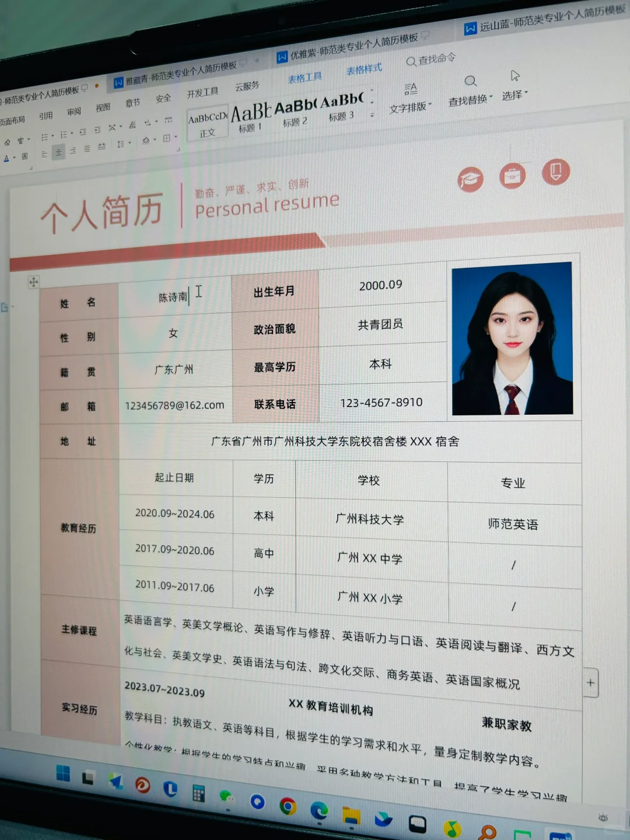The height and width of the screenshot is (840, 630).
Task: Open the 页面布局 tab
Action: [12, 121]
